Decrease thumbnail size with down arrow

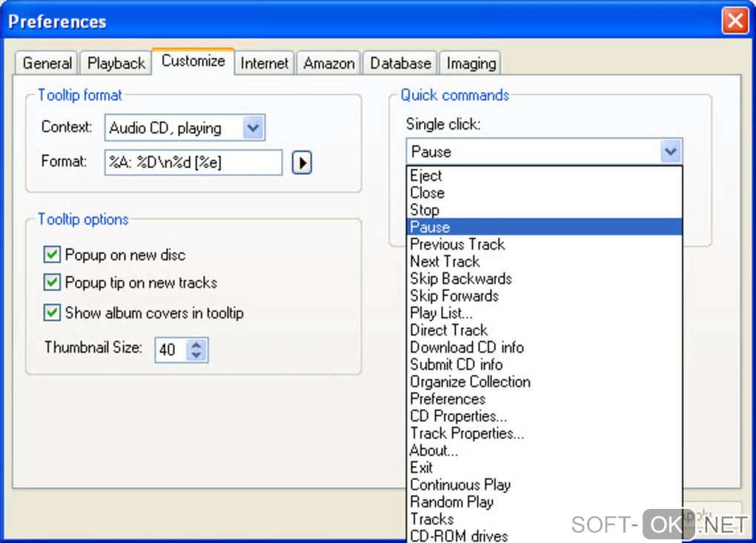pos(196,355)
